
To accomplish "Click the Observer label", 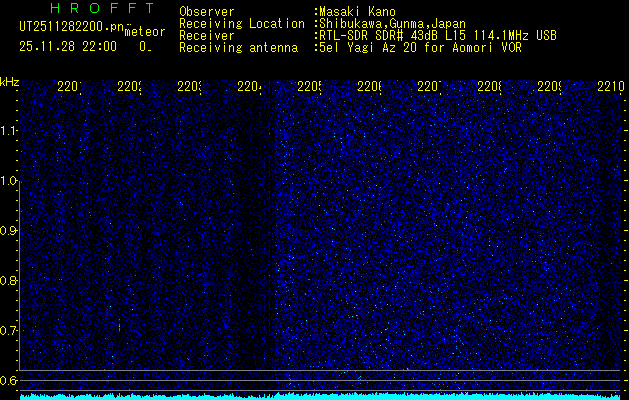I will 207,12.
